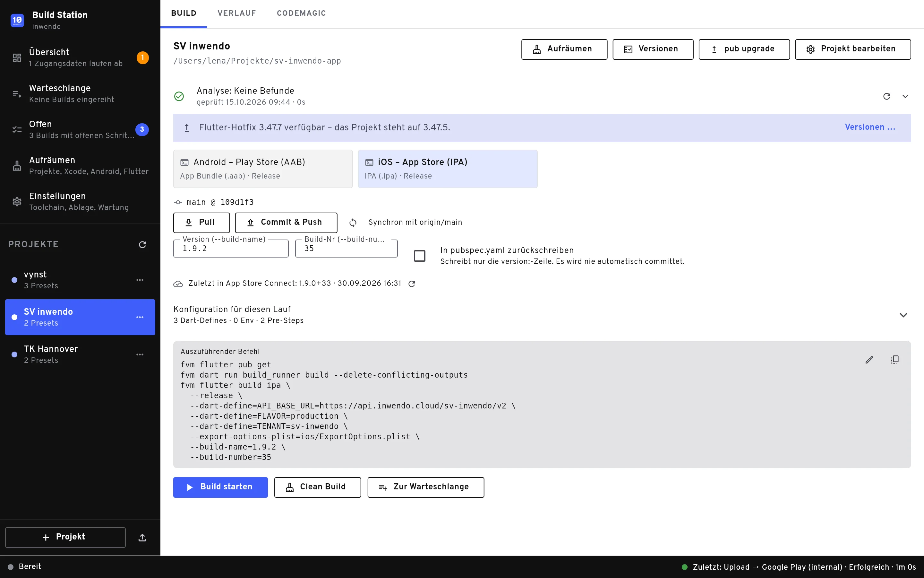Refresh the App Store Connect status

412,284
